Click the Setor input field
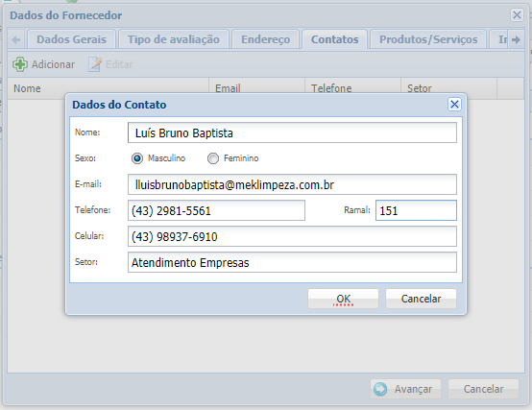532x410 pixels. (292, 262)
